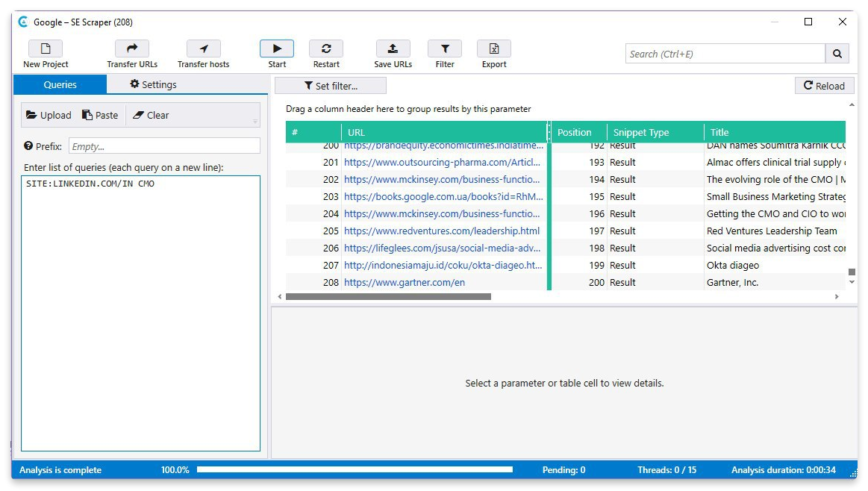The height and width of the screenshot is (491, 868).
Task: Click the horizontal scrollbar right arrow
Action: 837,297
